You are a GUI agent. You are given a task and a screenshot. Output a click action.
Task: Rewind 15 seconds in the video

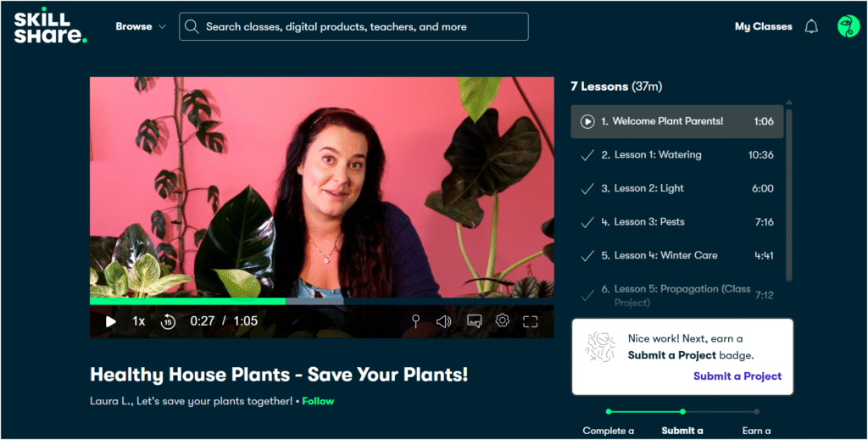168,321
